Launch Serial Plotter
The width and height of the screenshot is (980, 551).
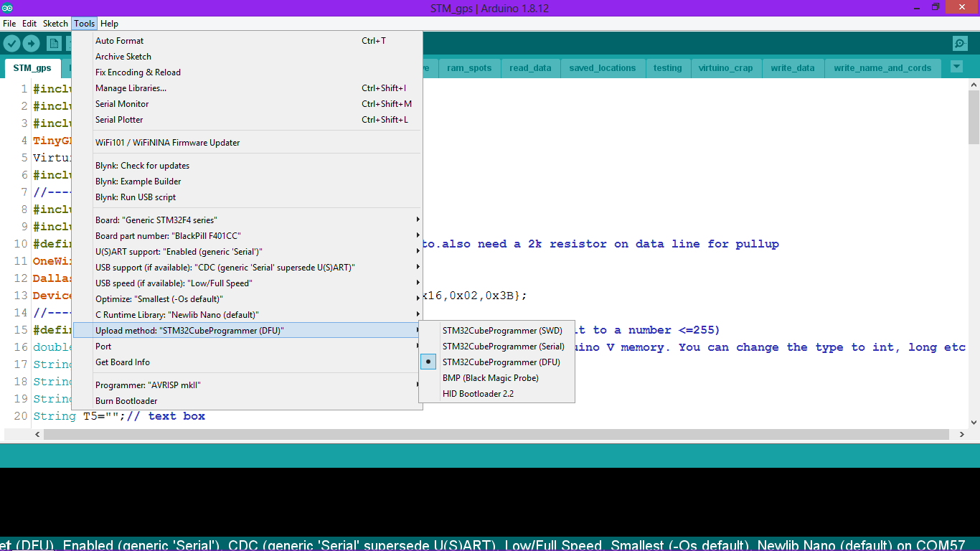(x=248, y=120)
